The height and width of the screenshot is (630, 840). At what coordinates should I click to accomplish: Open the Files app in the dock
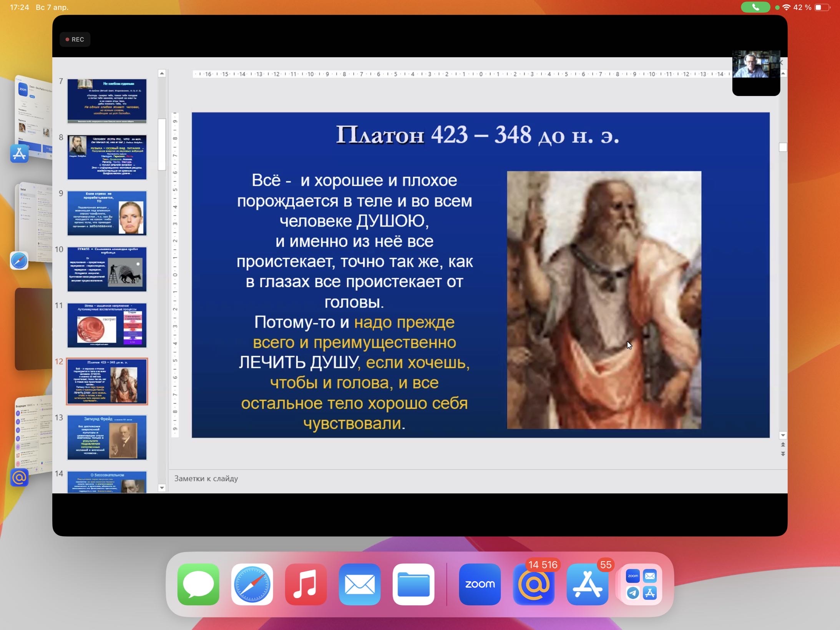[x=413, y=584]
